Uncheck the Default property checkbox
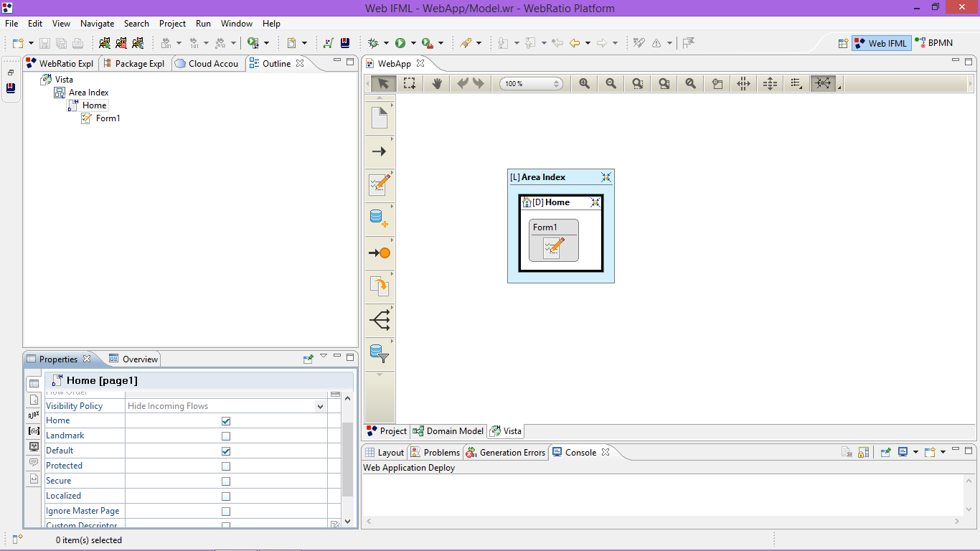Screen dimensions: 980x551 point(226,451)
